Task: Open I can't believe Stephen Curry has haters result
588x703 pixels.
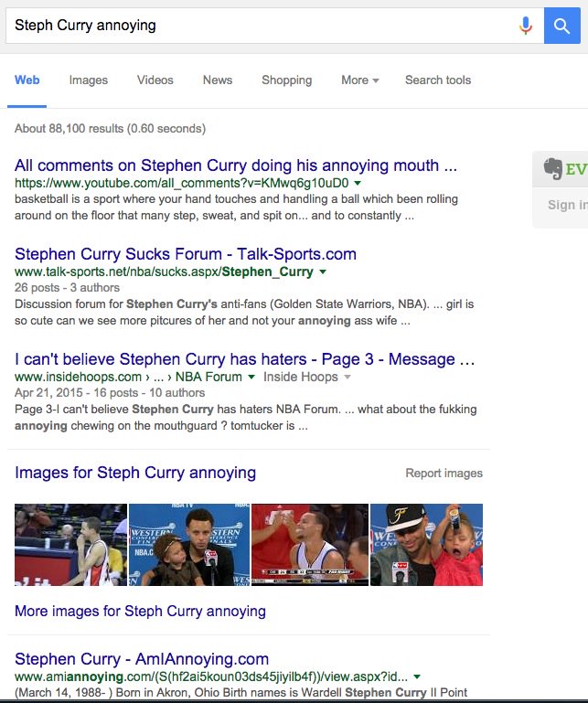Action: point(244,359)
